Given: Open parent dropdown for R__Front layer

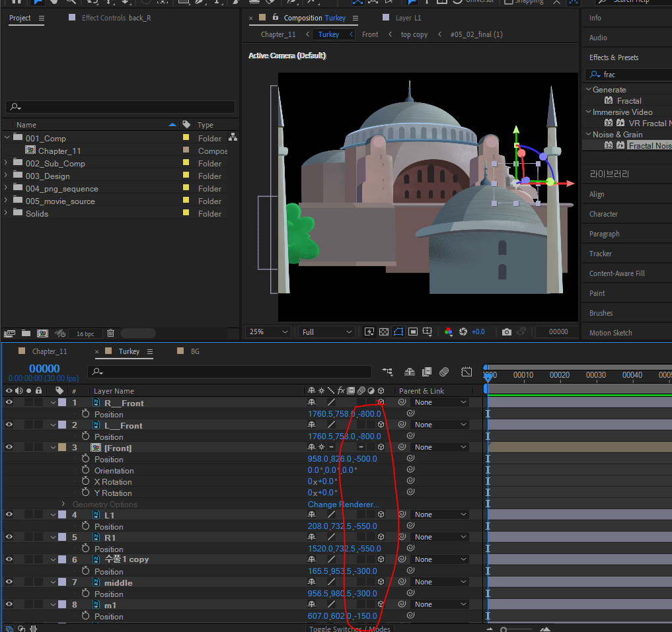Looking at the screenshot, I should pyautogui.click(x=440, y=402).
